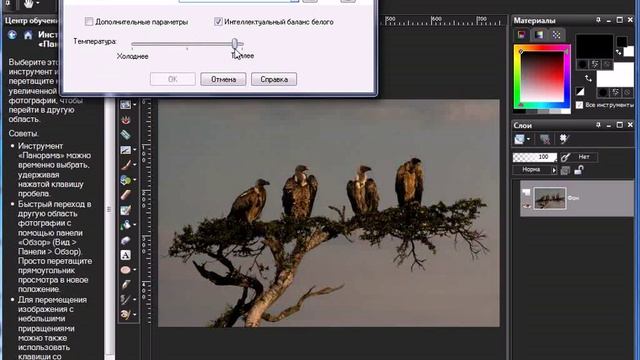Swap foreground and background materials
Viewport: 640px width, 360px height.
tap(588, 78)
